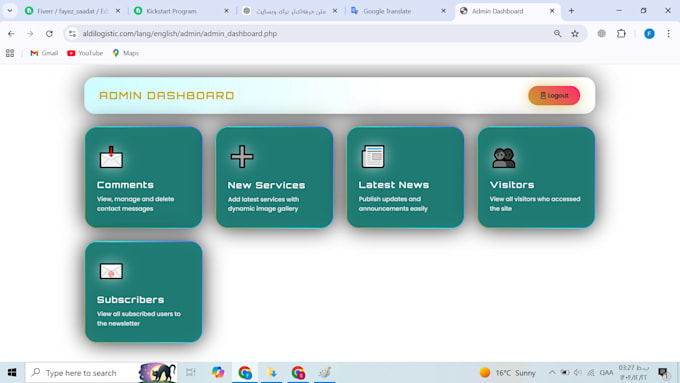Image resolution: width=680 pixels, height=383 pixels.
Task: Open the Visitors card title
Action: [512, 185]
